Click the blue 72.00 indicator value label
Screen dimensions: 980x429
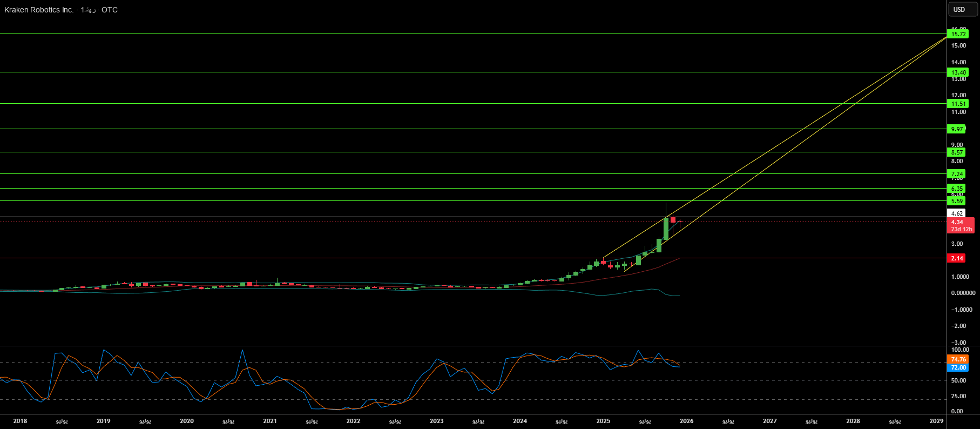958,367
